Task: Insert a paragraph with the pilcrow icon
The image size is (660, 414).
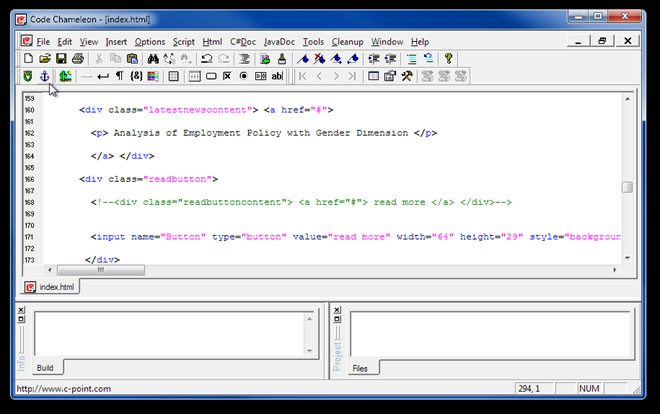Action: pyautogui.click(x=120, y=76)
